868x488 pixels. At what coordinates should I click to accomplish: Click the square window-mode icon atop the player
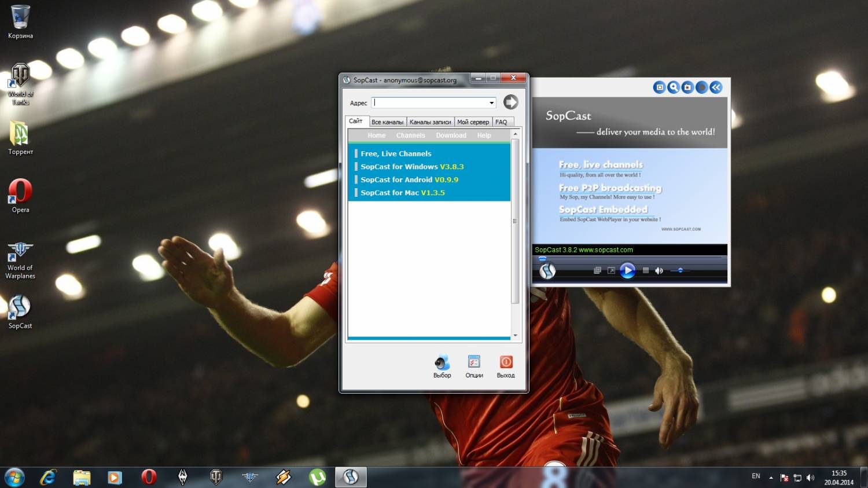[x=659, y=87]
